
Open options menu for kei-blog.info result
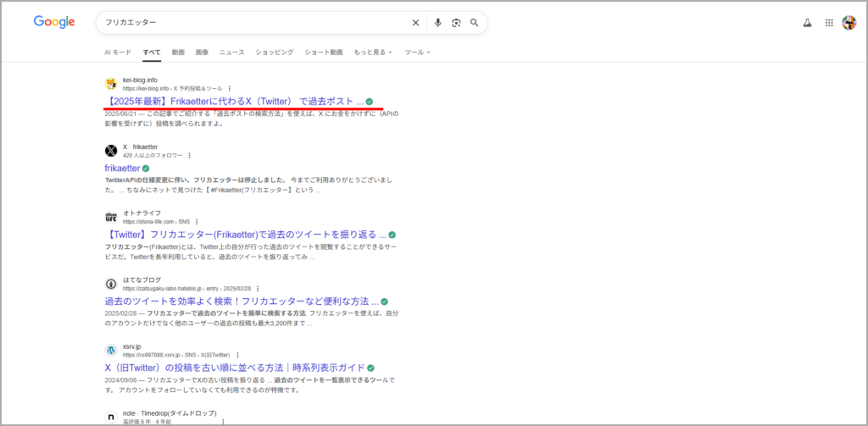pos(229,88)
